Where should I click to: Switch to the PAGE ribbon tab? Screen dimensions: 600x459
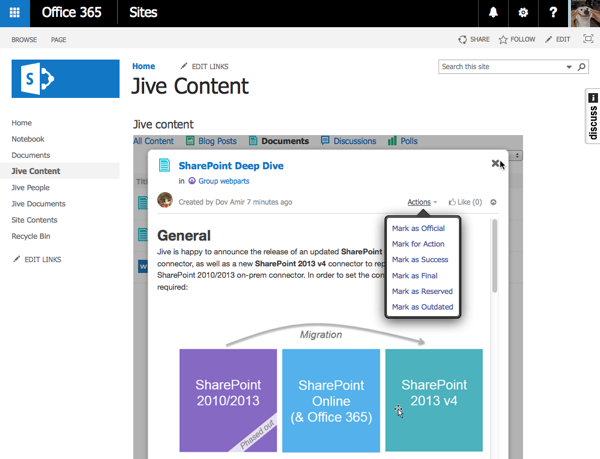tap(59, 40)
